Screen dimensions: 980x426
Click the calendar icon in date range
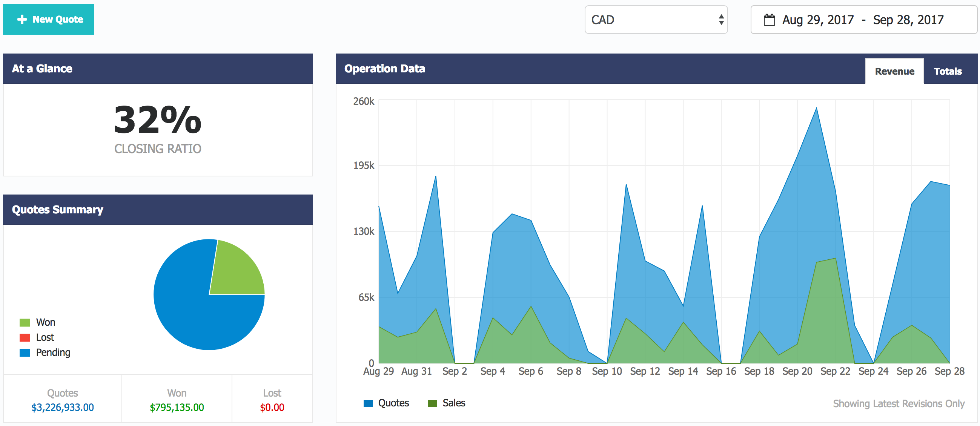coord(769,20)
